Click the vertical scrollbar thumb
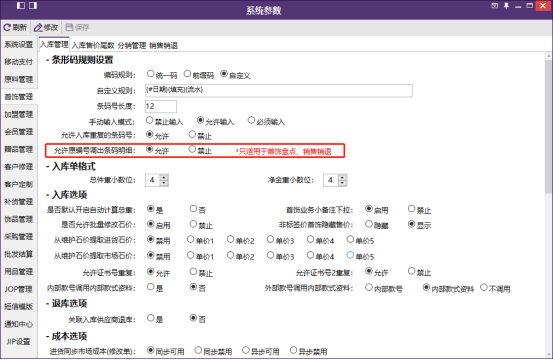553x360 pixels. (x=548, y=126)
